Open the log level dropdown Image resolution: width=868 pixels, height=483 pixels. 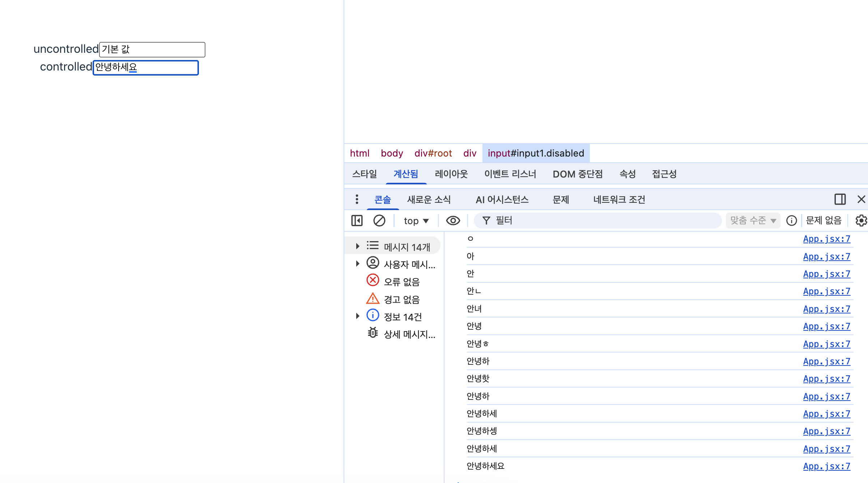[753, 221]
